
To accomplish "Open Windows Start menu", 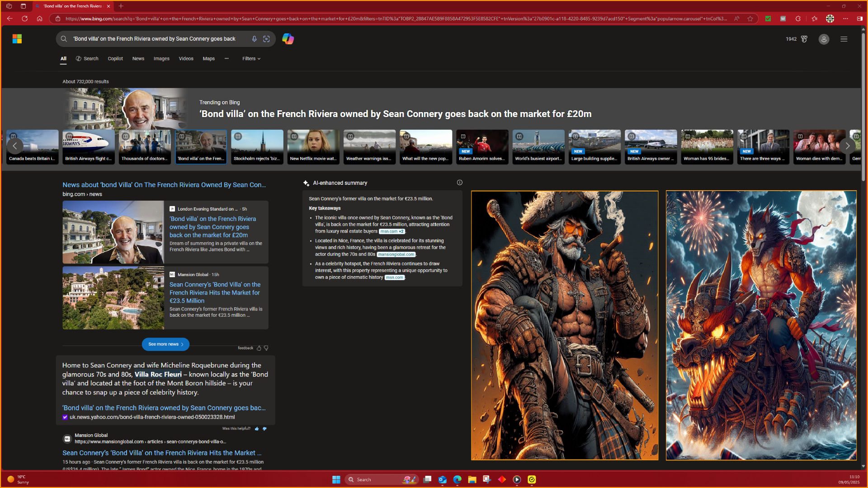I will (336, 479).
